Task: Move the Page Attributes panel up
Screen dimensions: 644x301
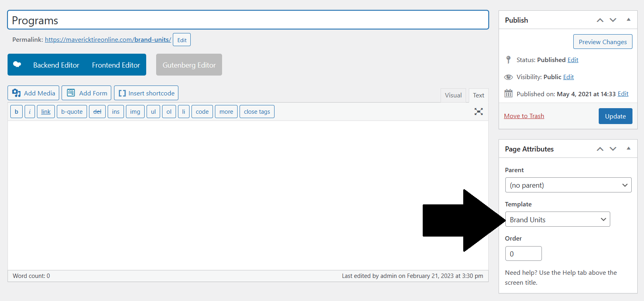Action: [x=600, y=149]
